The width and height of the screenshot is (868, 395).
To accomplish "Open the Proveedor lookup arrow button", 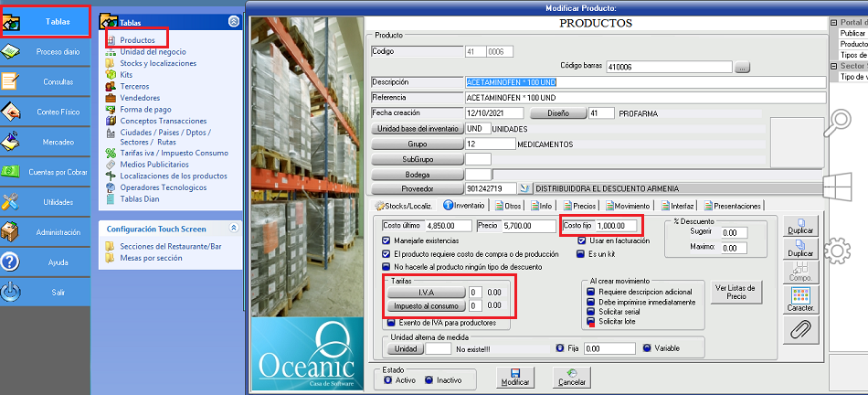I will click(x=524, y=187).
